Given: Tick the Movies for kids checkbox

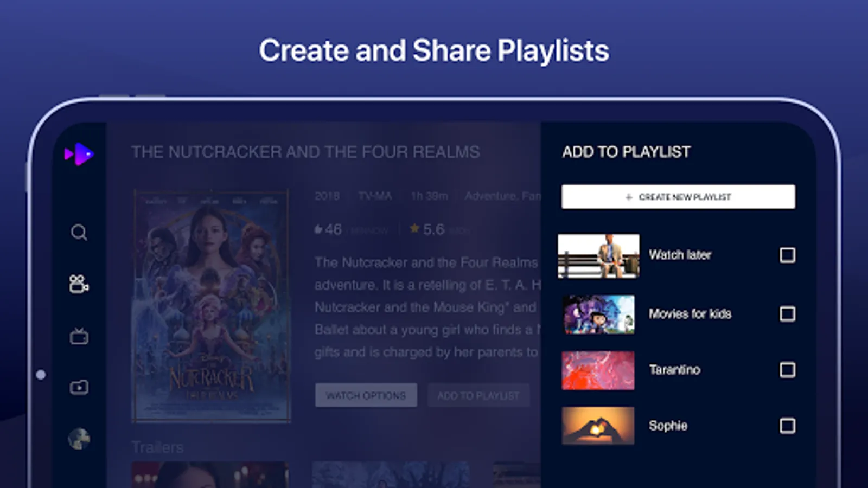Looking at the screenshot, I should coord(787,313).
